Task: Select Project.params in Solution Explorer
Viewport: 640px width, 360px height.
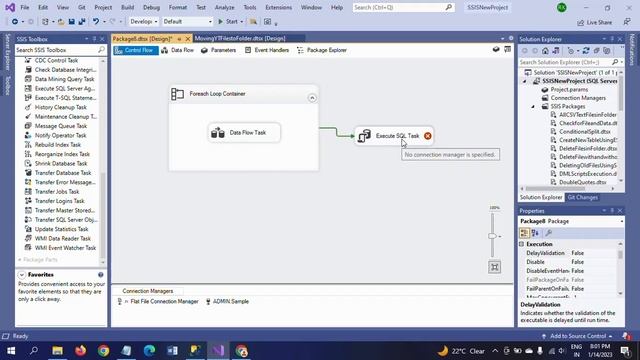Action: tap(569, 89)
